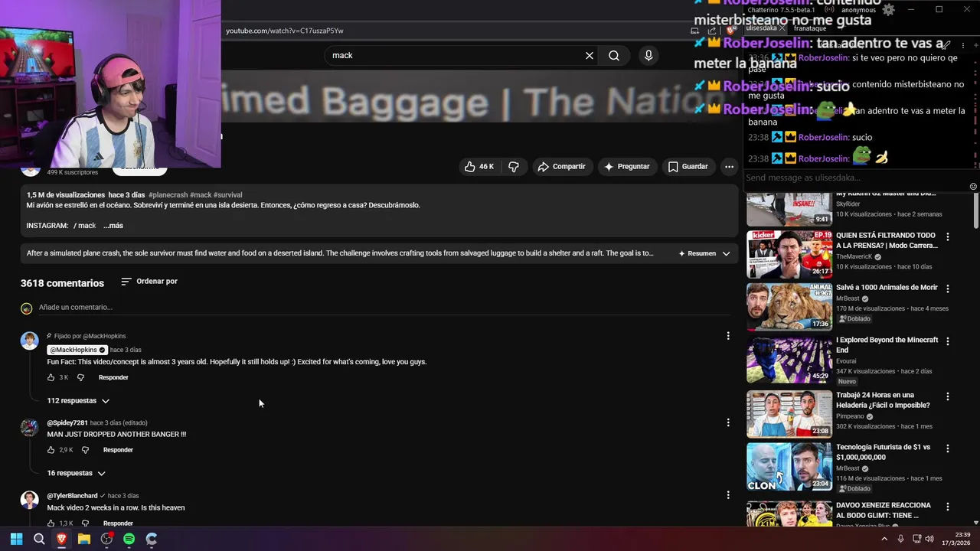Reply to the pinned MackHopkins comment
The width and height of the screenshot is (980, 551).
click(x=113, y=377)
